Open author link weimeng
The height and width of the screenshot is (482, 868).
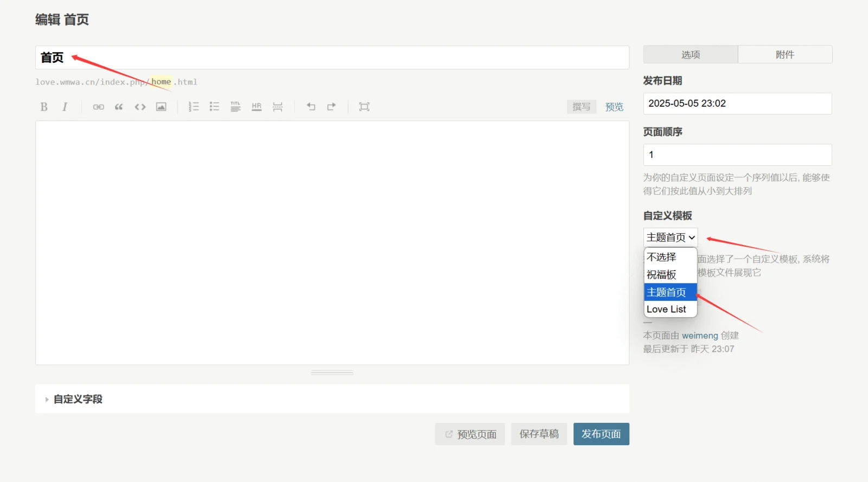pos(700,336)
